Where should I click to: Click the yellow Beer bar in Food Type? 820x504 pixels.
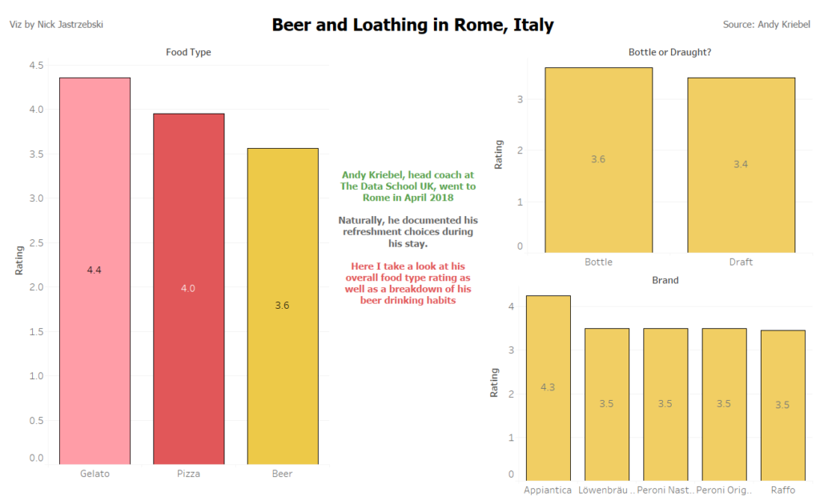click(282, 306)
